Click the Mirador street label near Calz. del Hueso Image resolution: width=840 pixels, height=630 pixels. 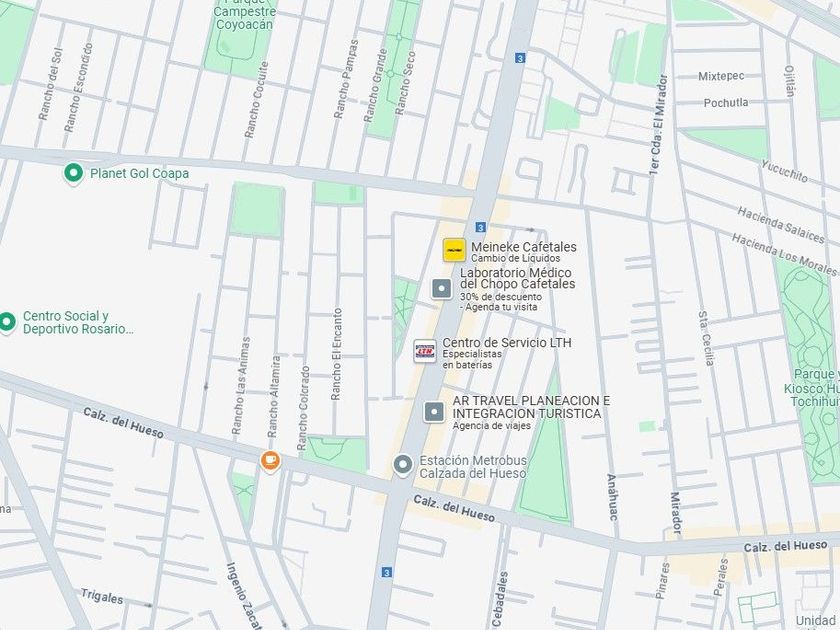pyautogui.click(x=676, y=513)
